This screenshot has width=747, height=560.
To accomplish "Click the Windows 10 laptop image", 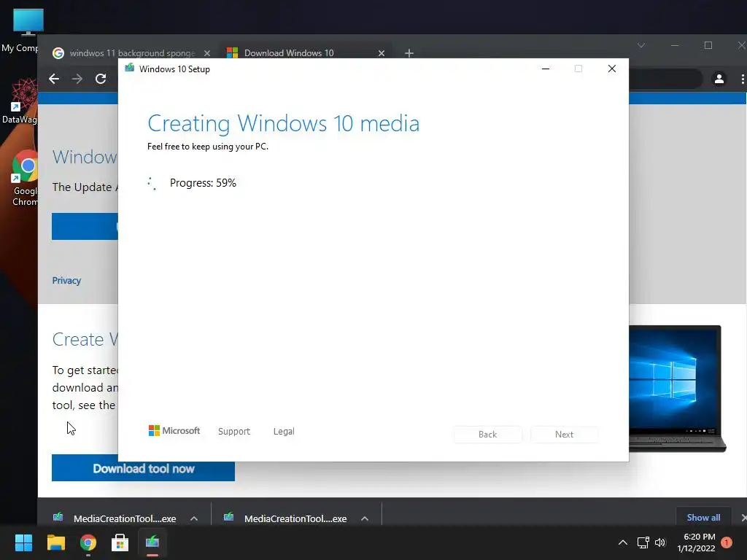I will (678, 389).
